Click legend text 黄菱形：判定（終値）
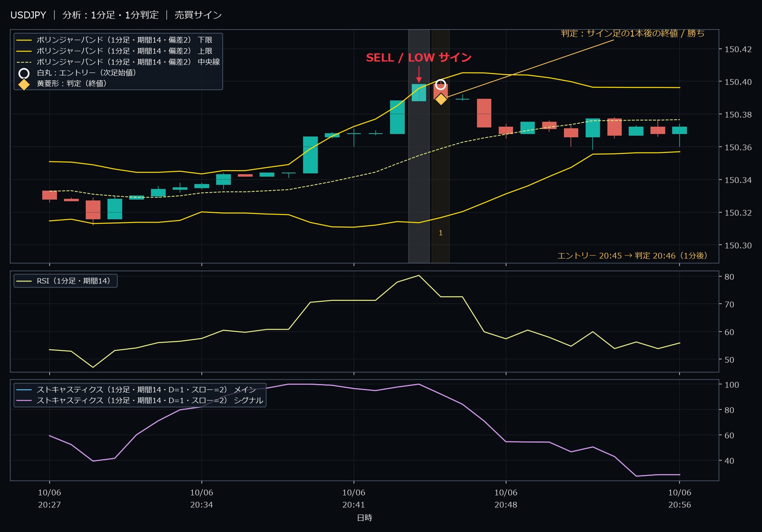The height and width of the screenshot is (532, 762). (x=71, y=84)
